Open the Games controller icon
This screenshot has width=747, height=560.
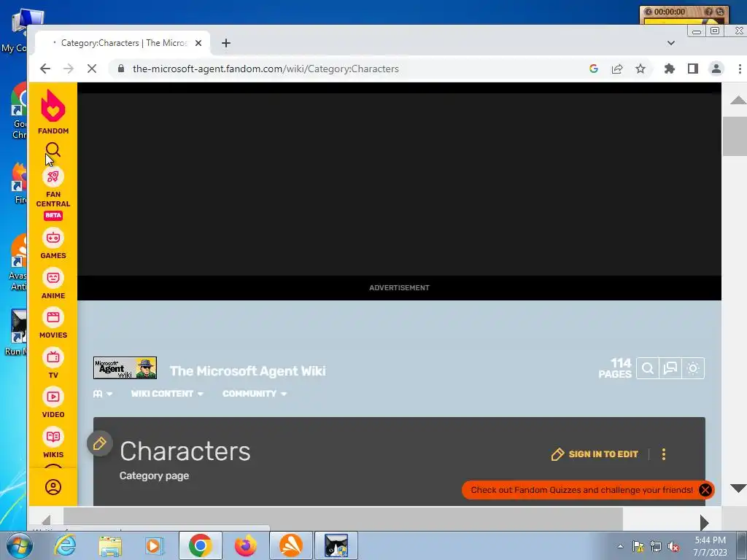[x=53, y=237]
